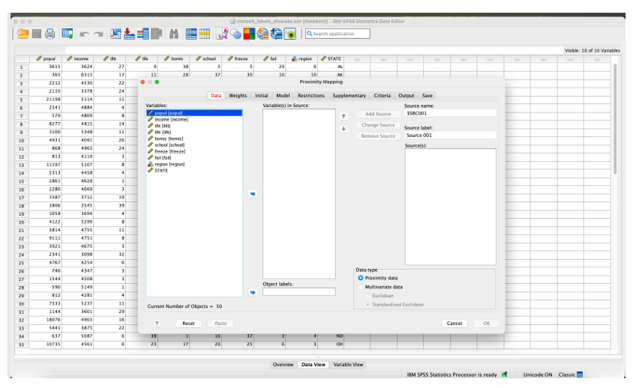Click the Object labels input field

click(x=299, y=292)
